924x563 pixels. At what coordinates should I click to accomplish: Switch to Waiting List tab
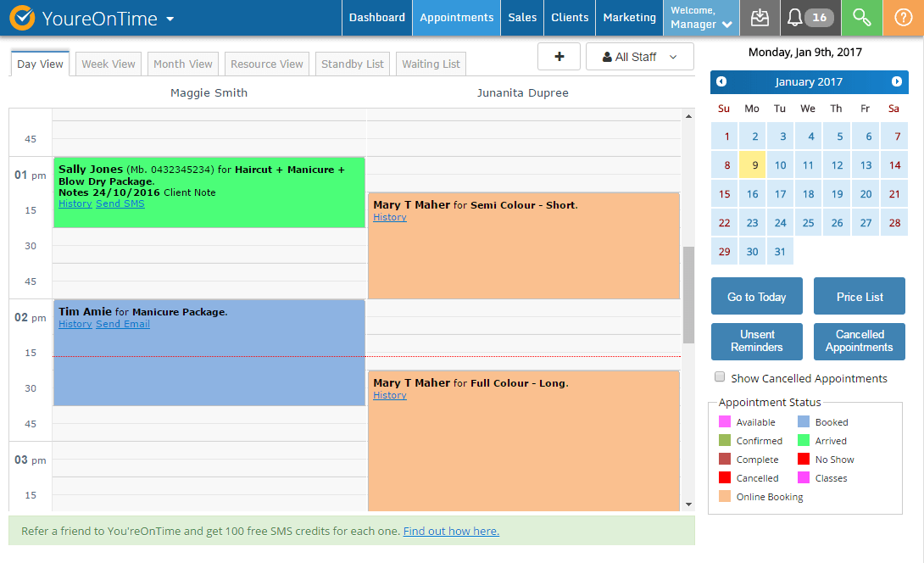(431, 64)
